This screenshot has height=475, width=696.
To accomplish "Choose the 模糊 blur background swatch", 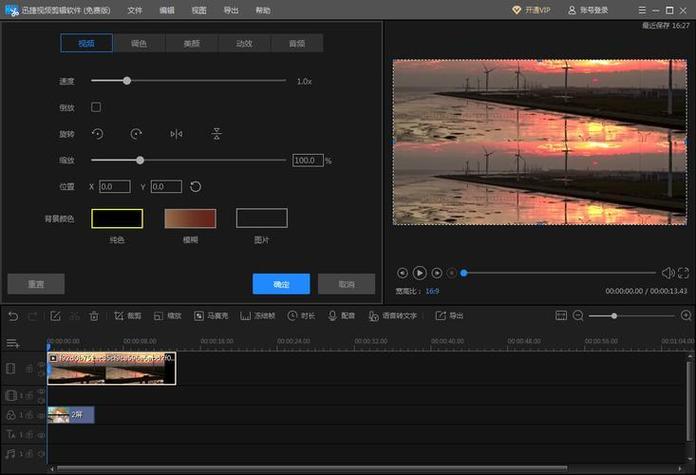I will point(190,218).
